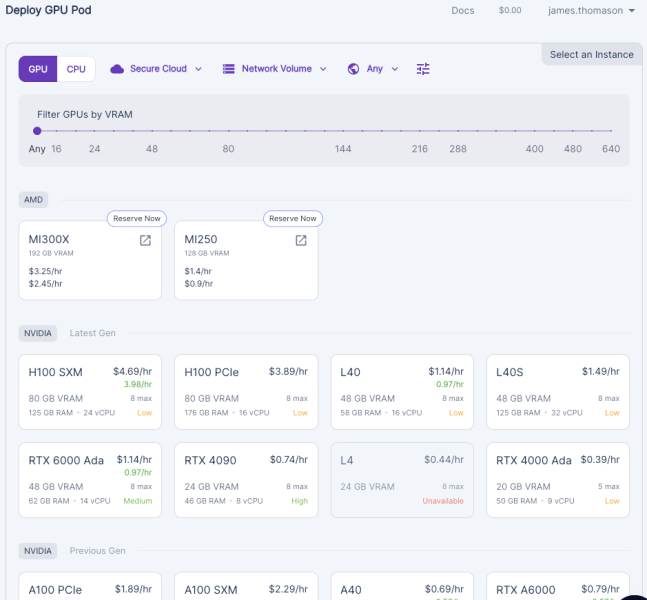647x600 pixels.
Task: Select the A40 GPU card
Action: (402, 586)
